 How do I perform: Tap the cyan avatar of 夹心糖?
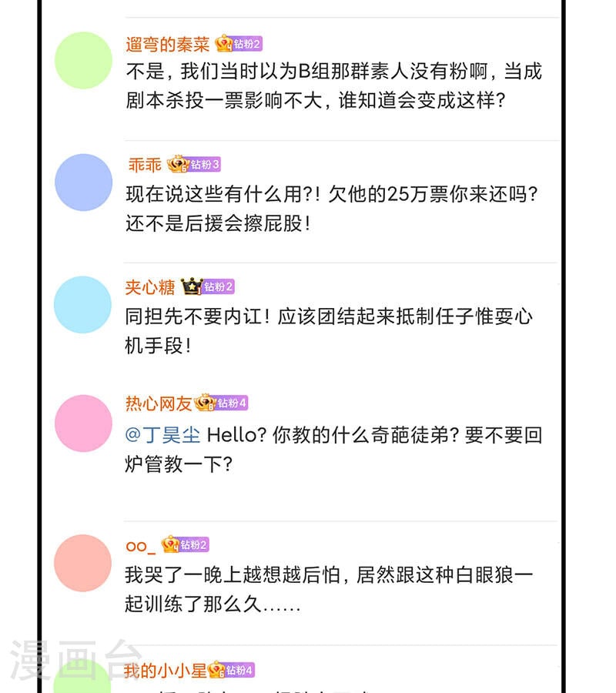[82, 304]
